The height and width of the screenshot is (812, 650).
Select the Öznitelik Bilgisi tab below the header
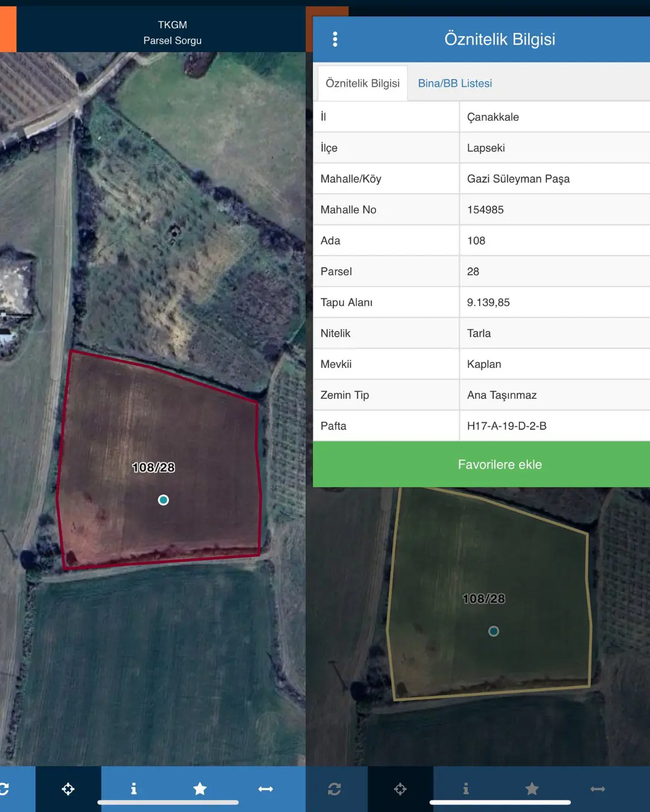pyautogui.click(x=362, y=83)
